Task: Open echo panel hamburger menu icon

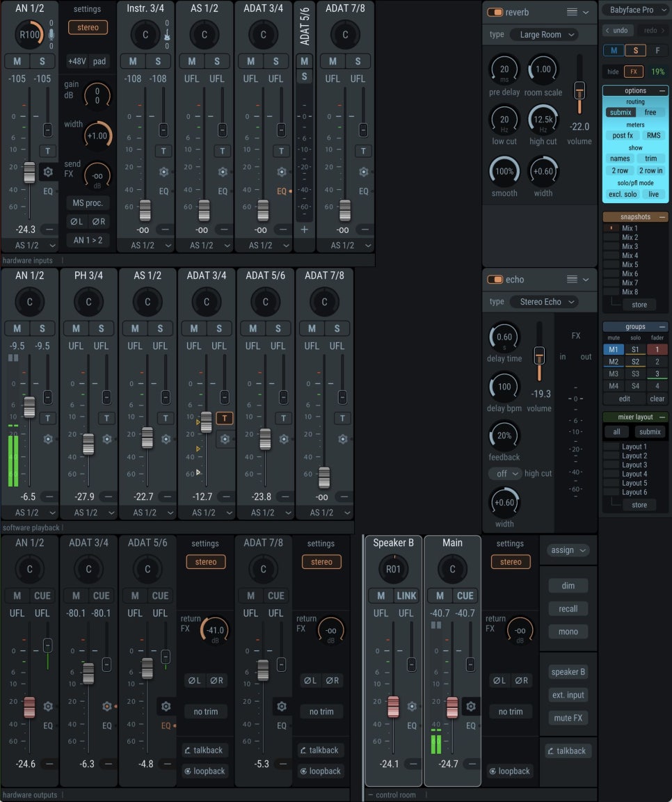Action: click(572, 279)
